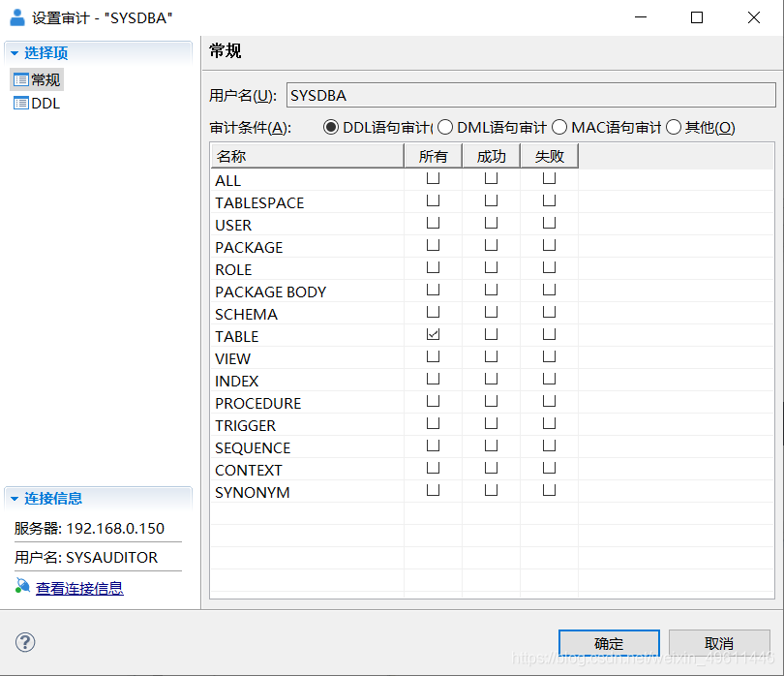Check 失败 checkbox for TRIGGER row

(549, 423)
